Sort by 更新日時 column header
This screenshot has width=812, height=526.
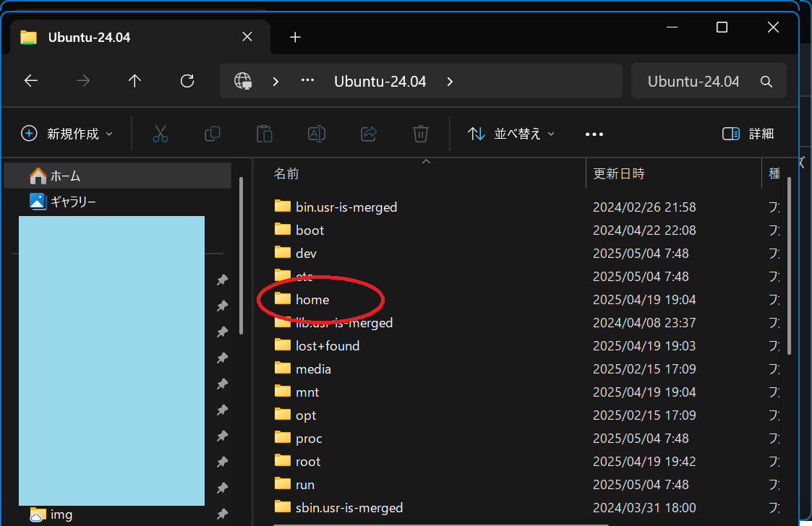[x=619, y=173]
